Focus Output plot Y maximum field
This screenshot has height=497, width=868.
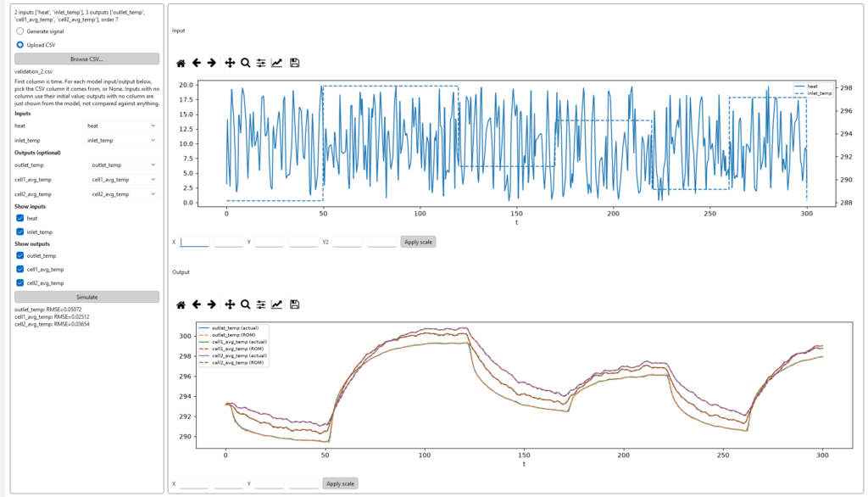[x=303, y=483]
